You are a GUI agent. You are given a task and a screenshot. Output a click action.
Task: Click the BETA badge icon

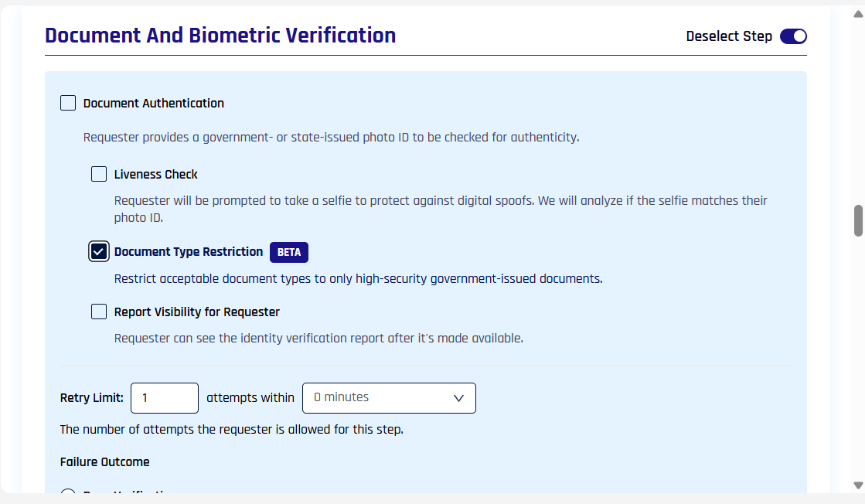289,252
